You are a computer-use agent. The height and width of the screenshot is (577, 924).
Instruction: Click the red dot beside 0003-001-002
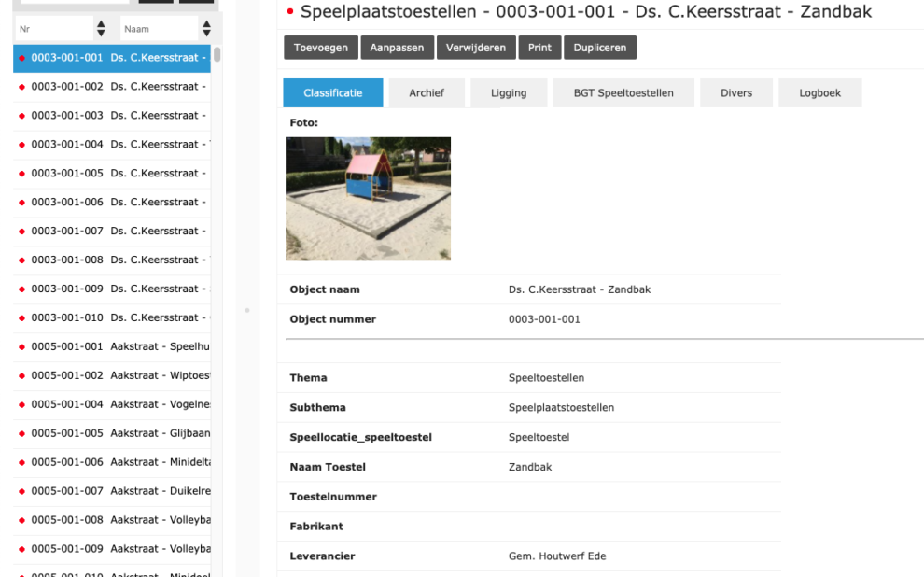click(21, 87)
